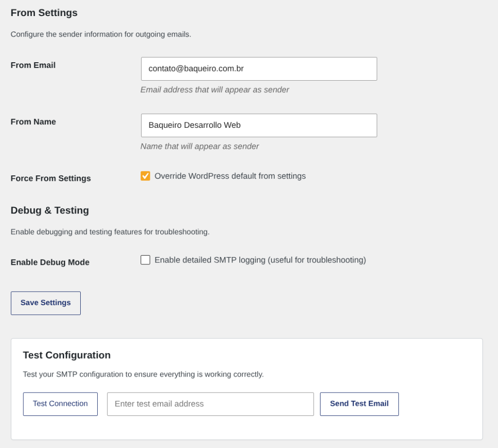Viewport: 498px width, 448px height.
Task: Click the Test Connection button
Action: point(60,404)
